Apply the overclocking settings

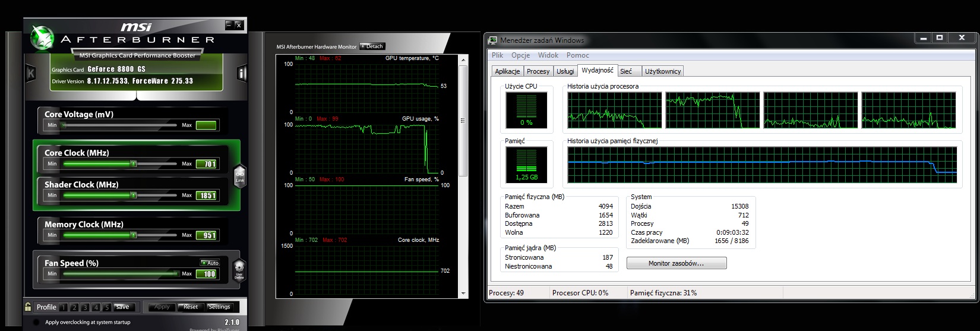click(x=162, y=307)
